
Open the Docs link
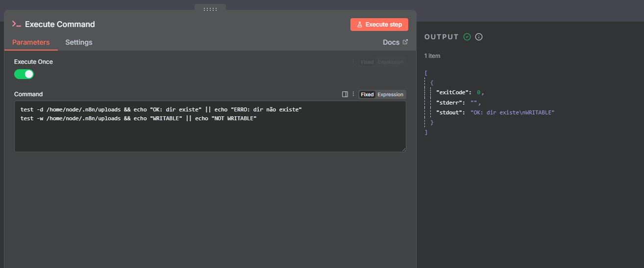click(x=391, y=42)
